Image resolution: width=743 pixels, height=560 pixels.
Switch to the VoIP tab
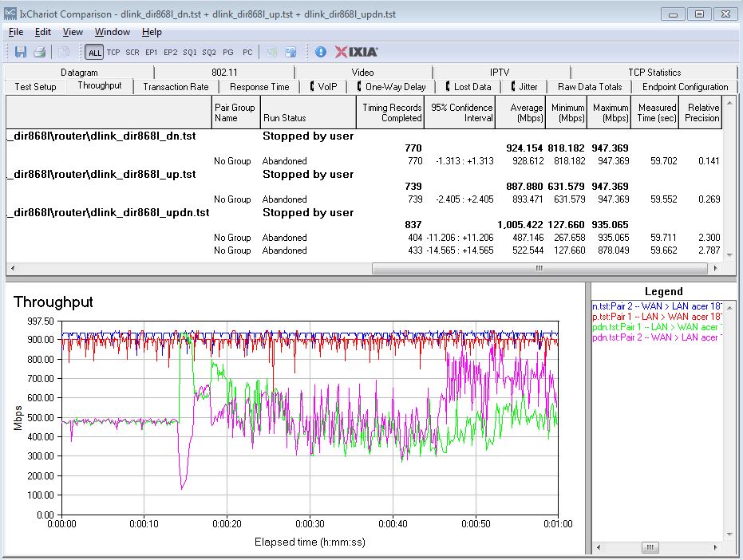coord(324,87)
